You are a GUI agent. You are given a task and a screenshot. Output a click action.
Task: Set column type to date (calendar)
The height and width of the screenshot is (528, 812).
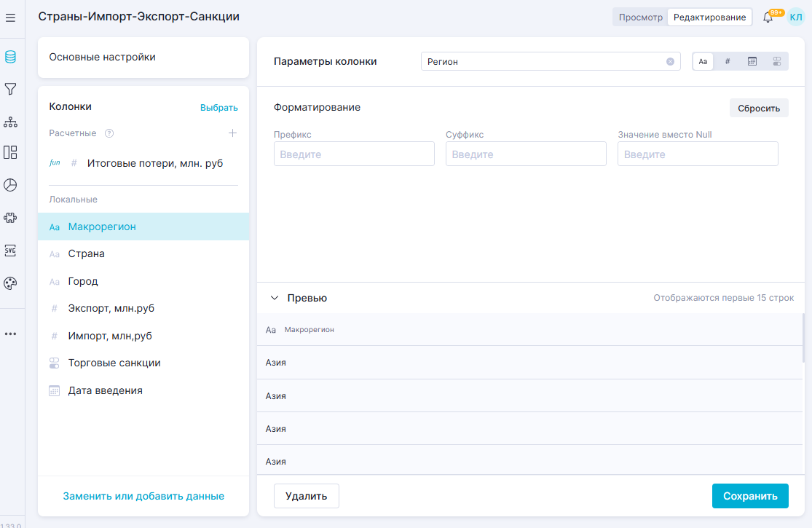752,62
